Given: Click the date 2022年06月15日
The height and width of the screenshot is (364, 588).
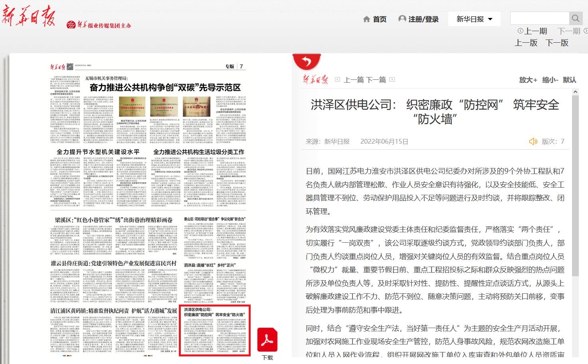Looking at the screenshot, I should [384, 141].
